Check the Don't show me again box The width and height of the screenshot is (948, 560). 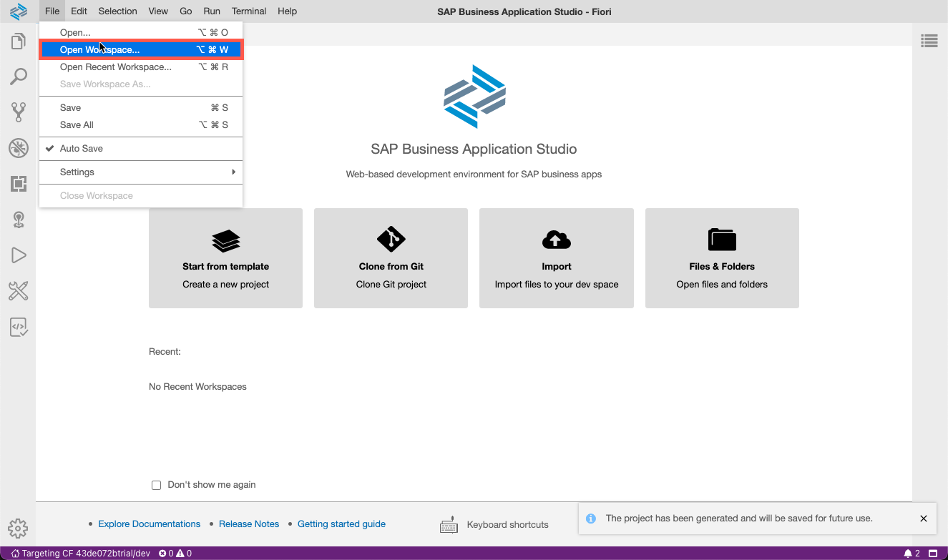point(156,485)
